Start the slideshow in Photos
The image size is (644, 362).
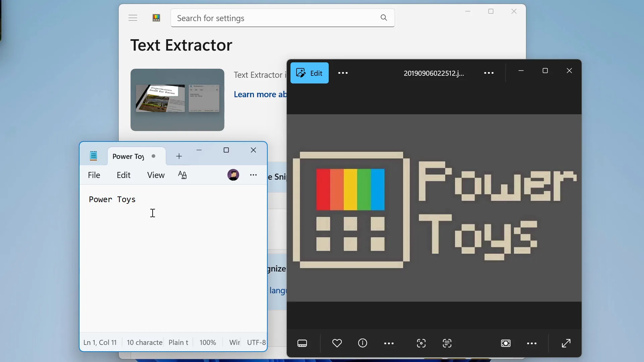506,343
